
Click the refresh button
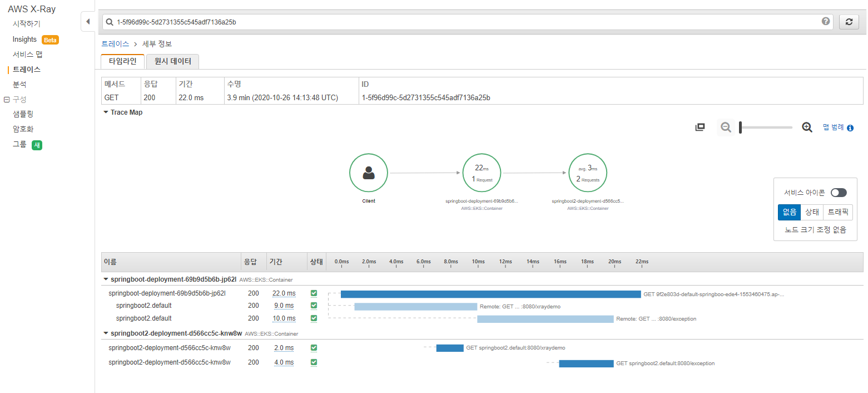click(849, 22)
